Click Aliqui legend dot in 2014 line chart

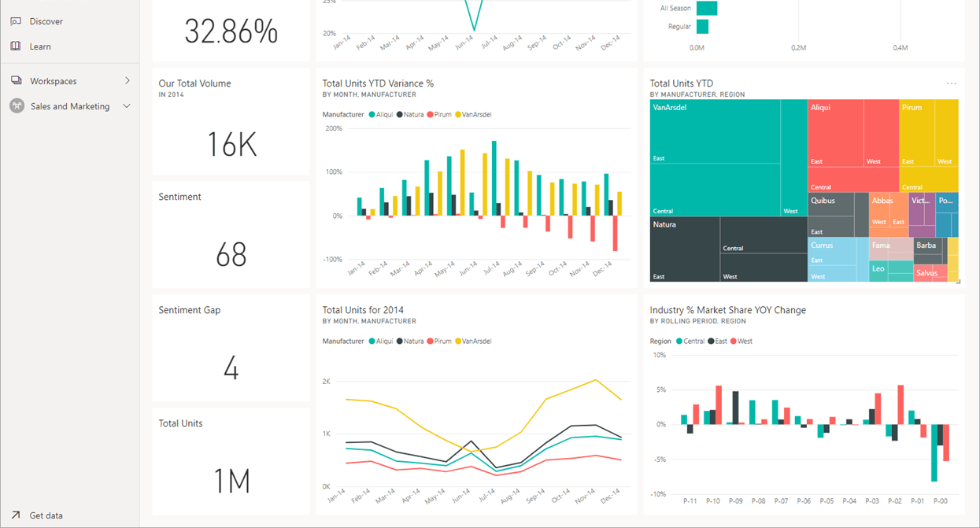point(372,342)
